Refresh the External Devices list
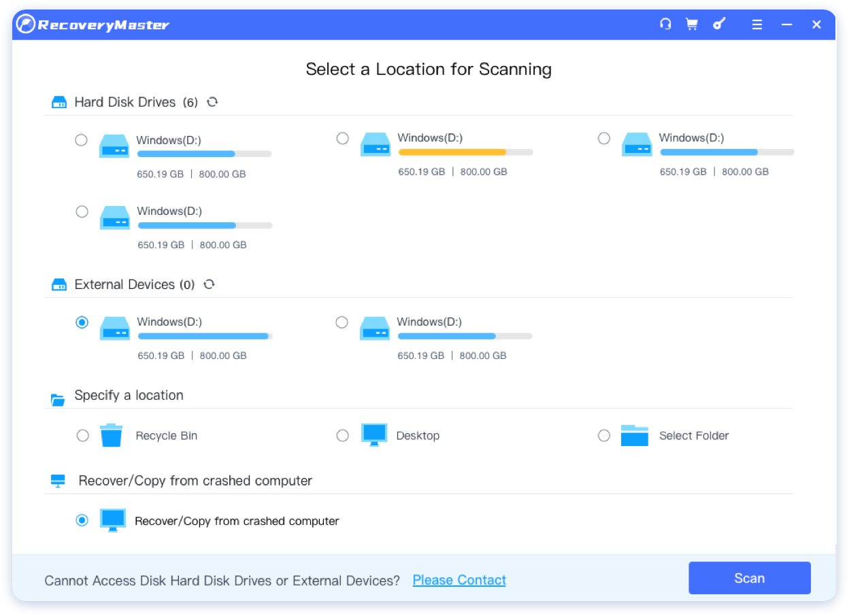849x616 pixels. click(210, 284)
